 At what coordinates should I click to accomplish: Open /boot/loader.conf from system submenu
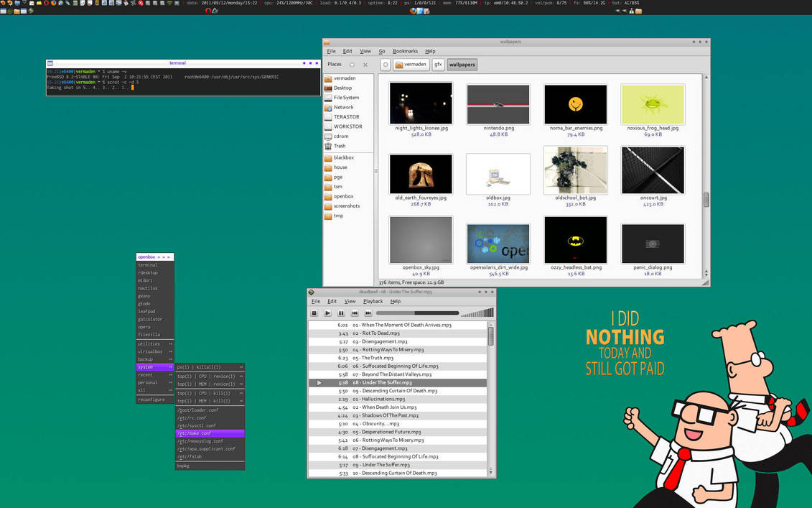tap(210, 410)
